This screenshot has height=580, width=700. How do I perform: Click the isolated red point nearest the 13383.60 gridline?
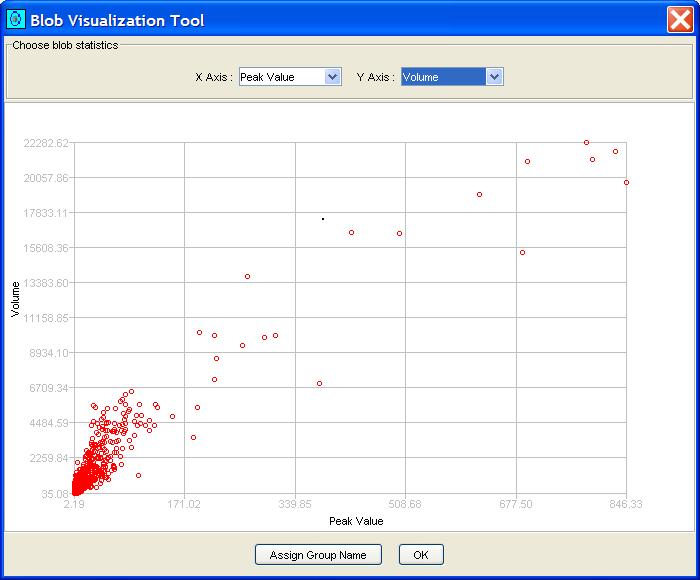point(247,276)
